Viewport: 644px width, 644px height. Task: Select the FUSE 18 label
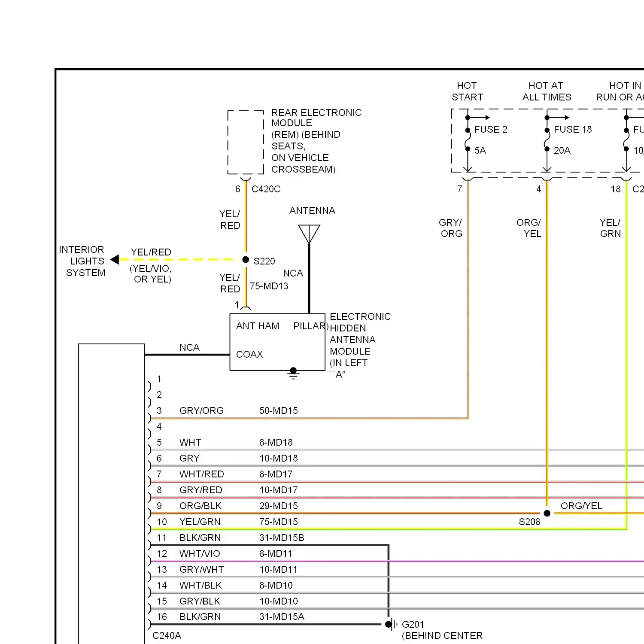(x=573, y=129)
